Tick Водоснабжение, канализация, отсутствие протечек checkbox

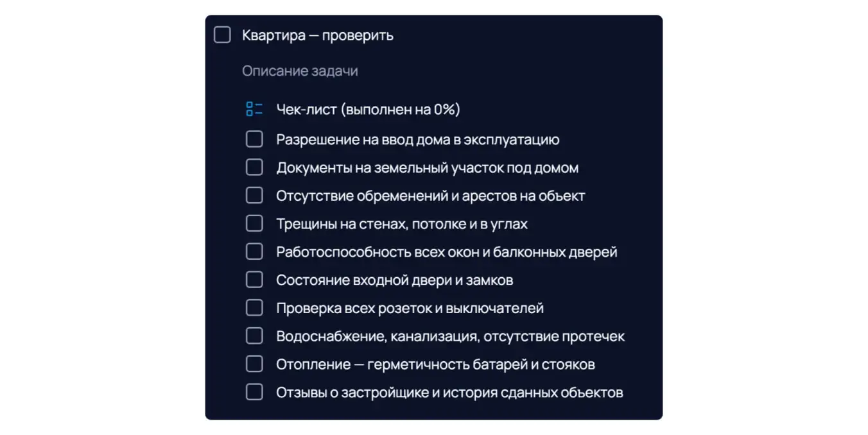(254, 336)
